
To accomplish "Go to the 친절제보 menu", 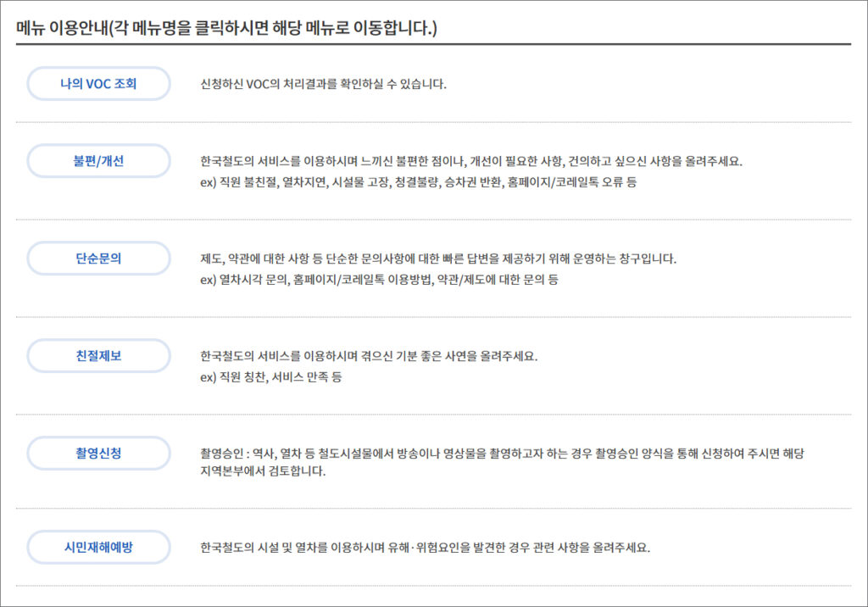I will coord(98,356).
